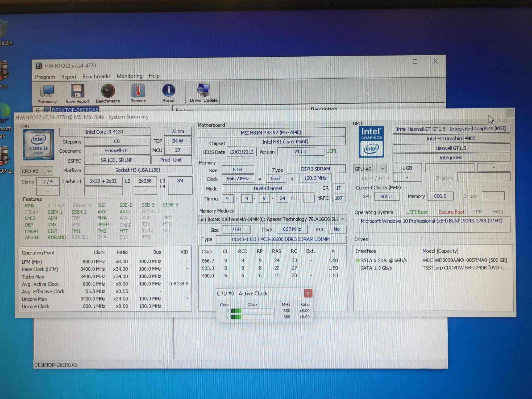Image resolution: width=532 pixels, height=399 pixels.
Task: Click the Cores 2 / 4 field
Action: click(48, 182)
